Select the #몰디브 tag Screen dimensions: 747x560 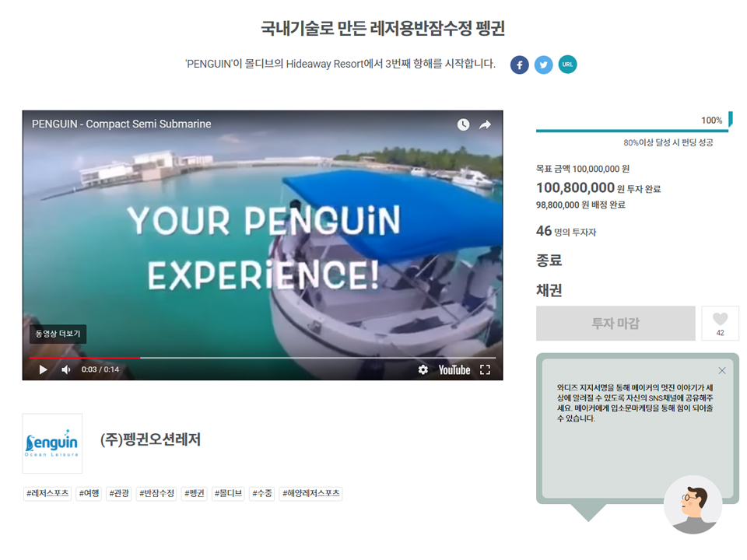pyautogui.click(x=228, y=493)
